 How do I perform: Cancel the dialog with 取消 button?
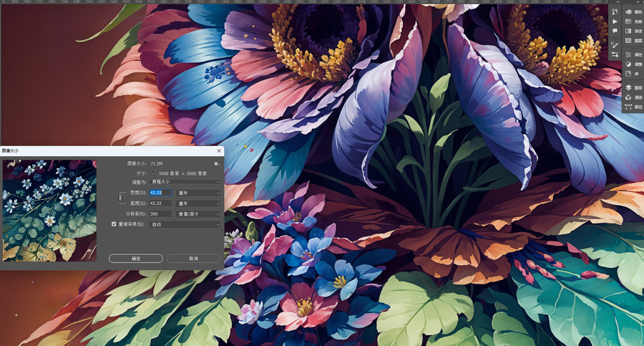(193, 259)
